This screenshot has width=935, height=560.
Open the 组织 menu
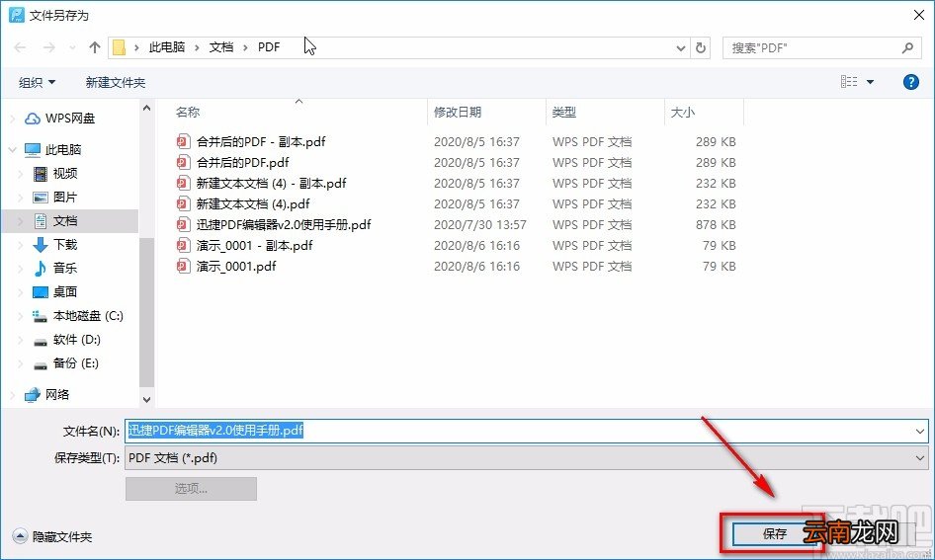pos(37,82)
